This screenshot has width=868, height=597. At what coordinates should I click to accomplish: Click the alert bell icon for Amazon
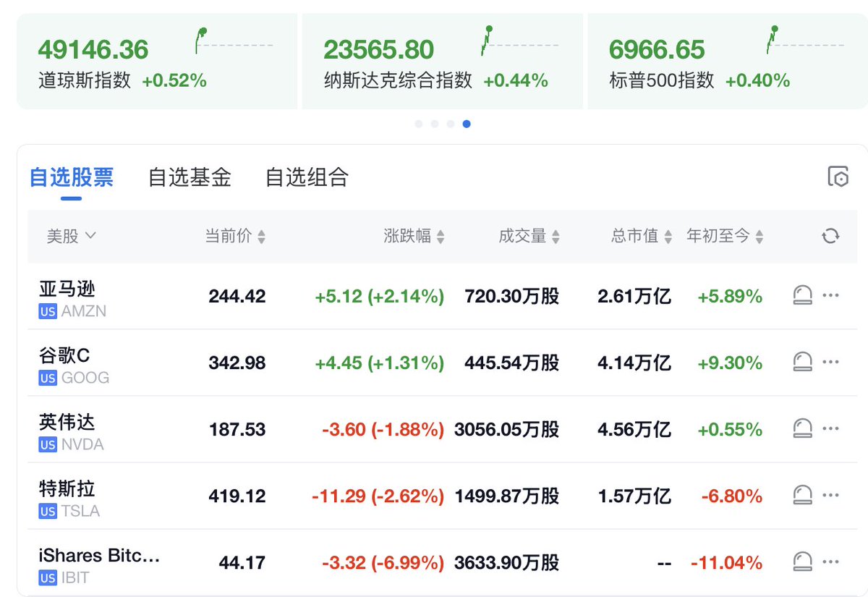click(x=802, y=295)
